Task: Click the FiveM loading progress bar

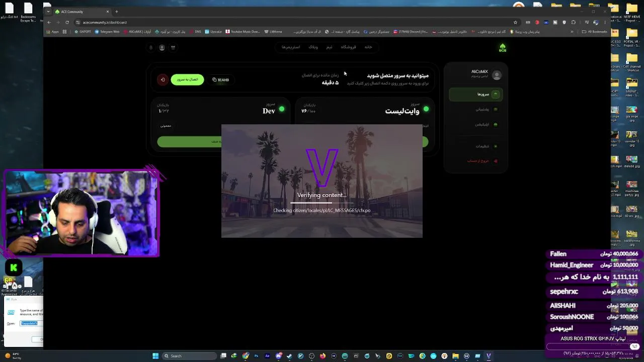Action: pyautogui.click(x=322, y=203)
